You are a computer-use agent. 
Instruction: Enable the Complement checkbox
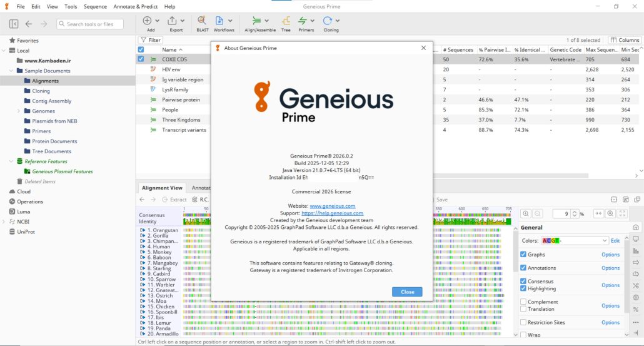click(523, 302)
